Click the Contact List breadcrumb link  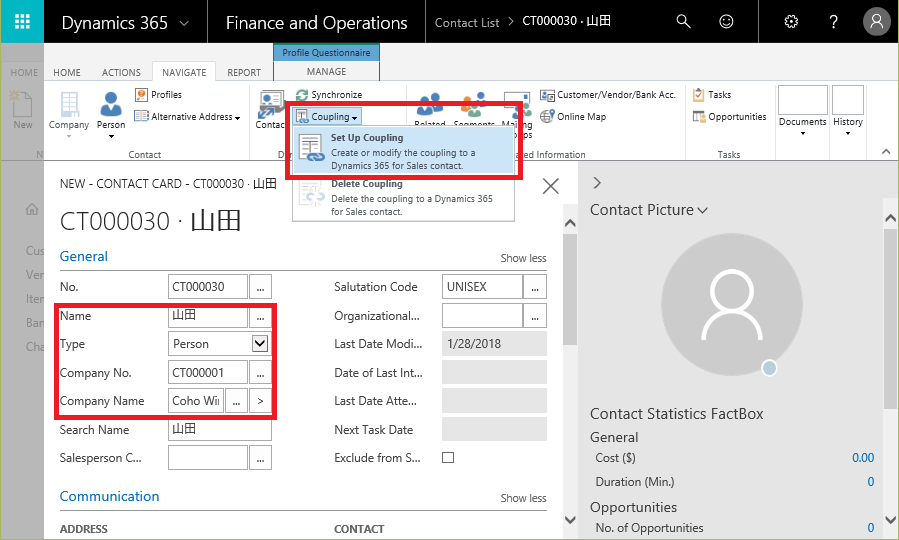click(467, 22)
